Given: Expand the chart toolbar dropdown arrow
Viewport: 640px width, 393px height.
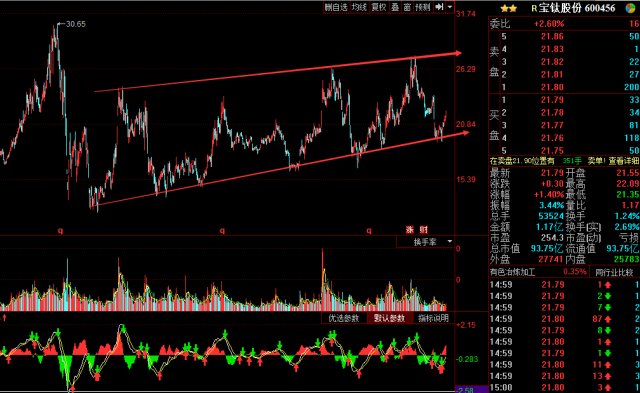Looking at the screenshot, I should pos(450,7).
